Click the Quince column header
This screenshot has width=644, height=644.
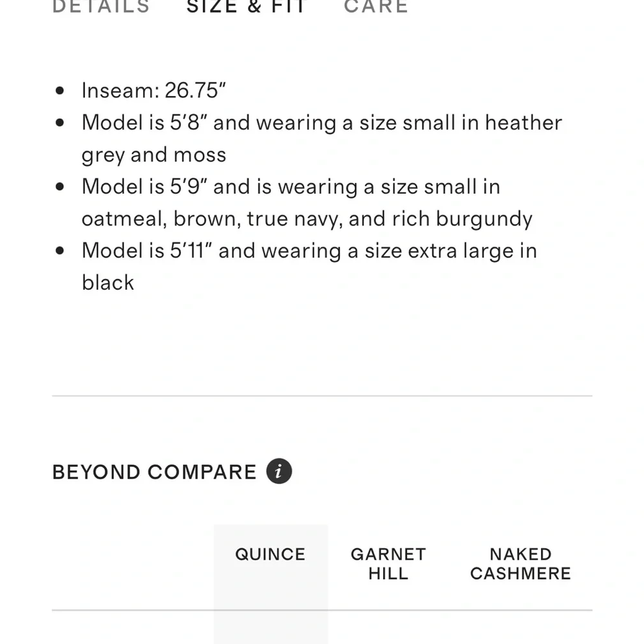[x=270, y=554]
